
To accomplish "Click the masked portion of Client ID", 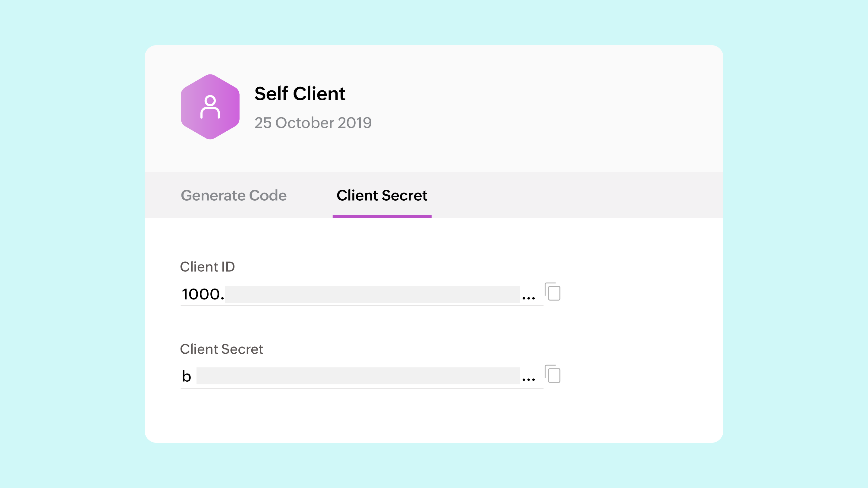I will coord(372,294).
